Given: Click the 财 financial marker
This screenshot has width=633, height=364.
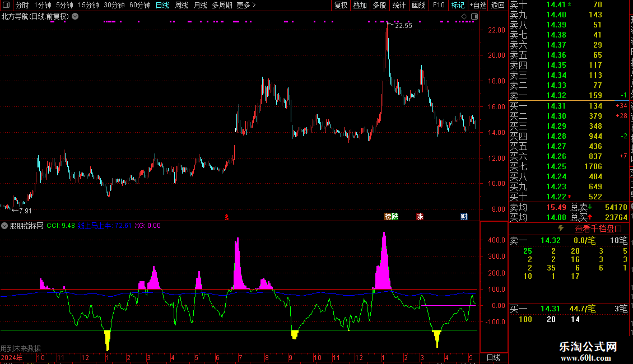Looking at the screenshot, I should click(x=464, y=216).
